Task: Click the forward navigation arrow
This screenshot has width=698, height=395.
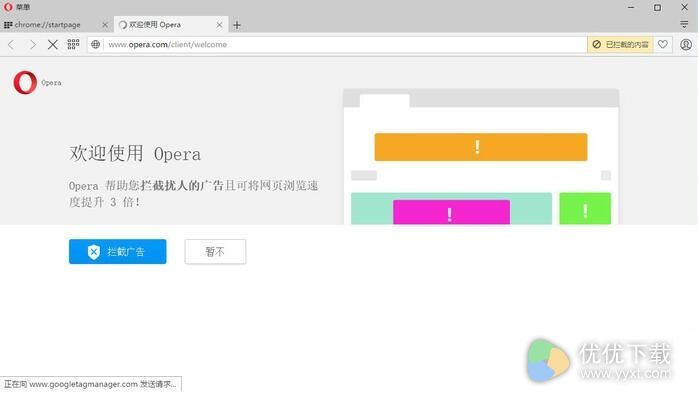Action: point(32,45)
